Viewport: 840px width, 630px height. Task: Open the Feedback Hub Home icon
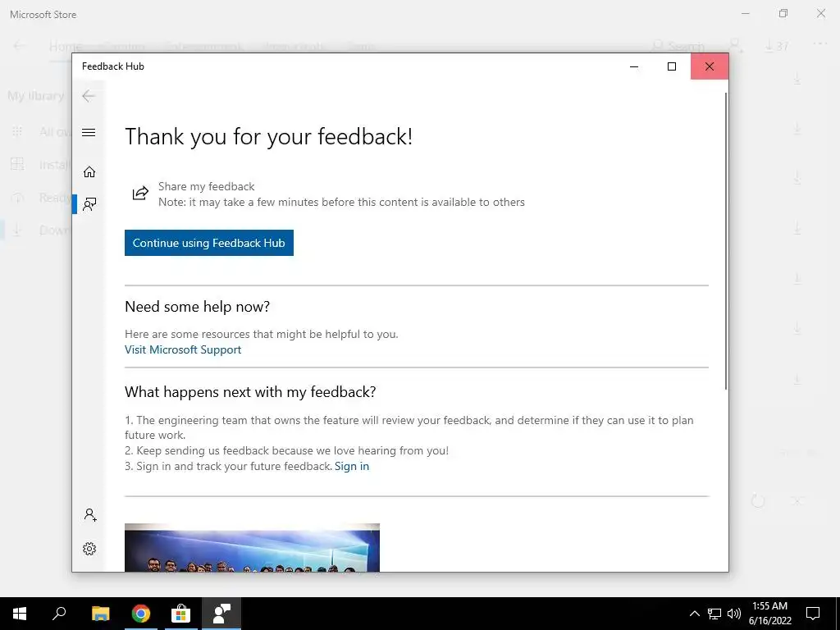pyautogui.click(x=89, y=172)
